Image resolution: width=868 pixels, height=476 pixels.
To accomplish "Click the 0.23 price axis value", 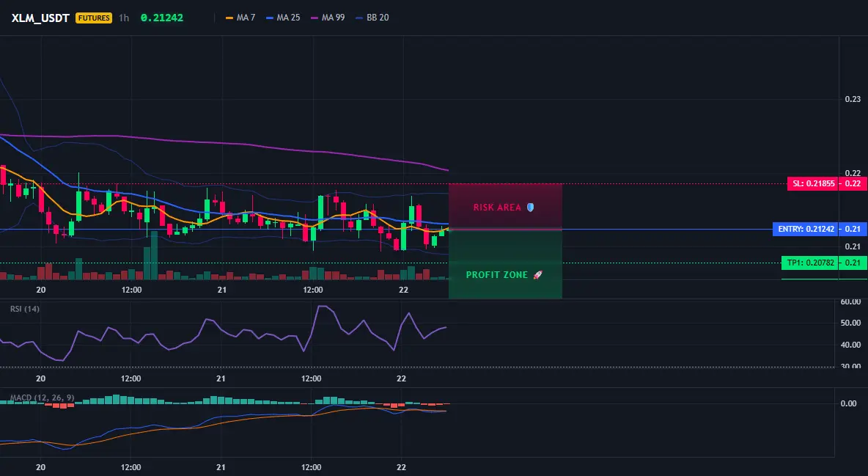I will coord(853,99).
